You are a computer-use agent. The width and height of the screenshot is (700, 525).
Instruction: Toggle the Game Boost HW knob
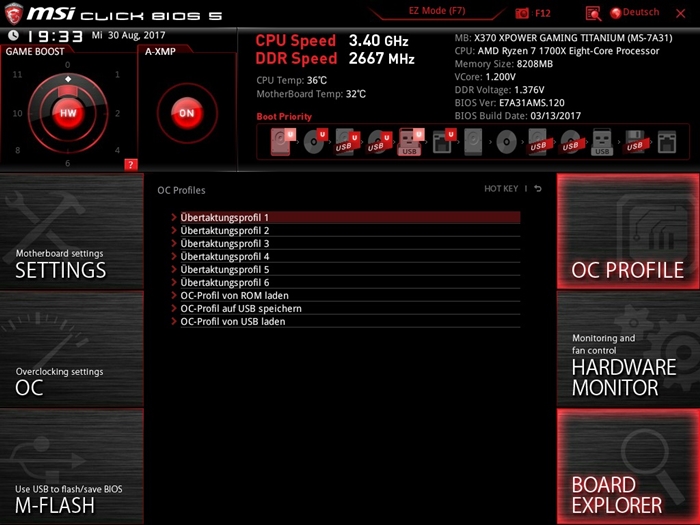tap(68, 113)
